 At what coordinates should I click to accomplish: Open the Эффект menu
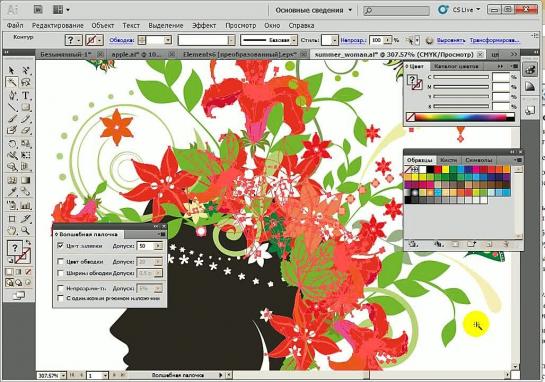pos(204,25)
